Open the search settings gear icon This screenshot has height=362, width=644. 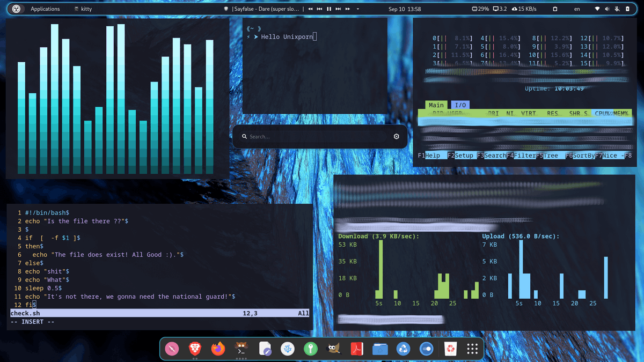(x=397, y=137)
